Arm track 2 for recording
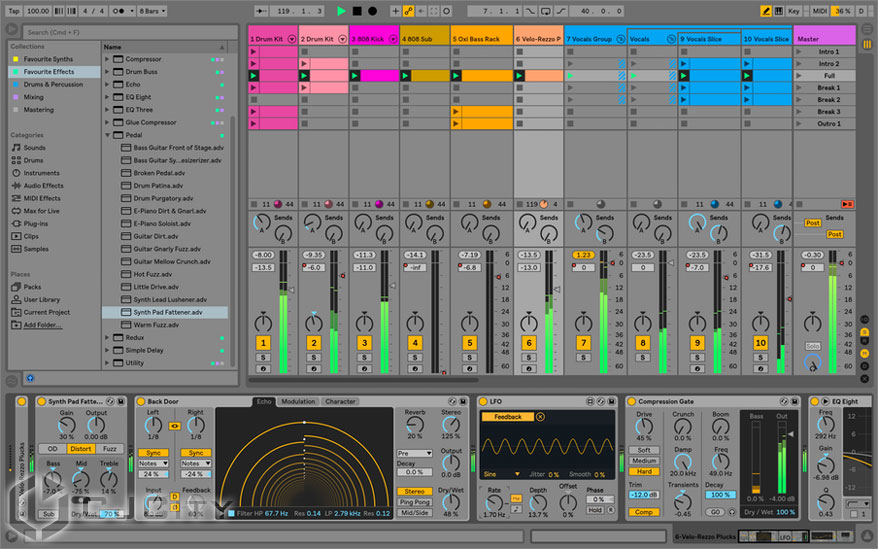This screenshot has height=549, width=878. [314, 369]
